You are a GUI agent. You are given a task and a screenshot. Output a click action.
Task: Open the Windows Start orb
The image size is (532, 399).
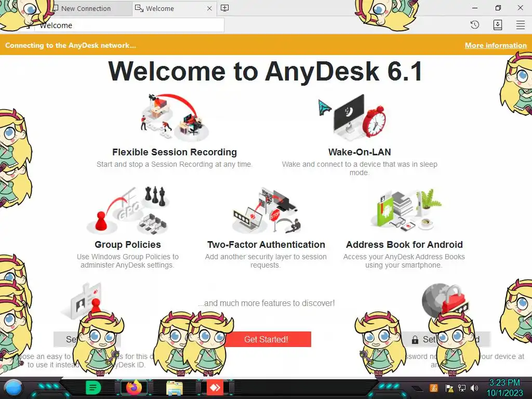(13, 388)
